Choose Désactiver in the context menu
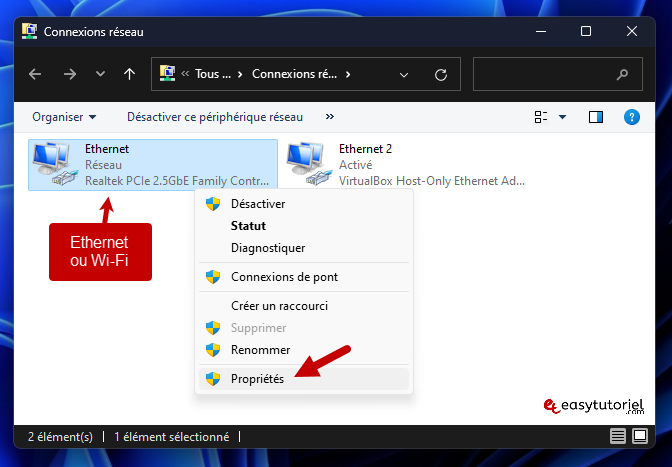The image size is (672, 467). [304, 204]
